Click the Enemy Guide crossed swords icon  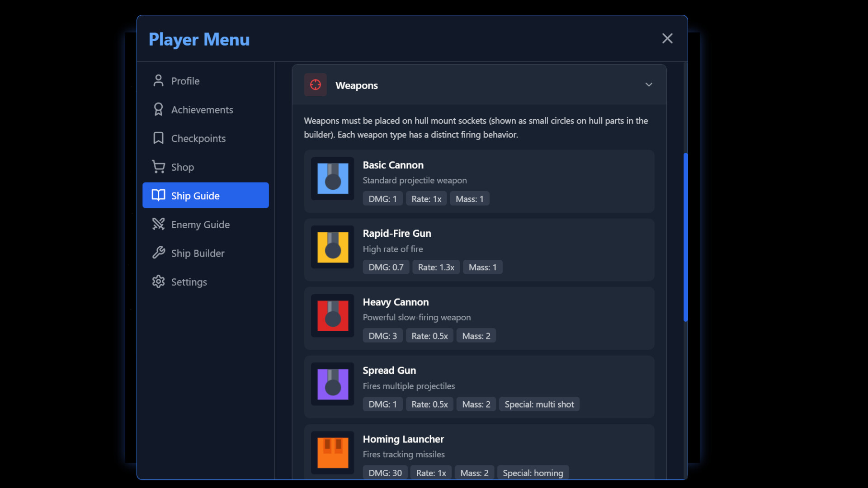click(x=158, y=224)
